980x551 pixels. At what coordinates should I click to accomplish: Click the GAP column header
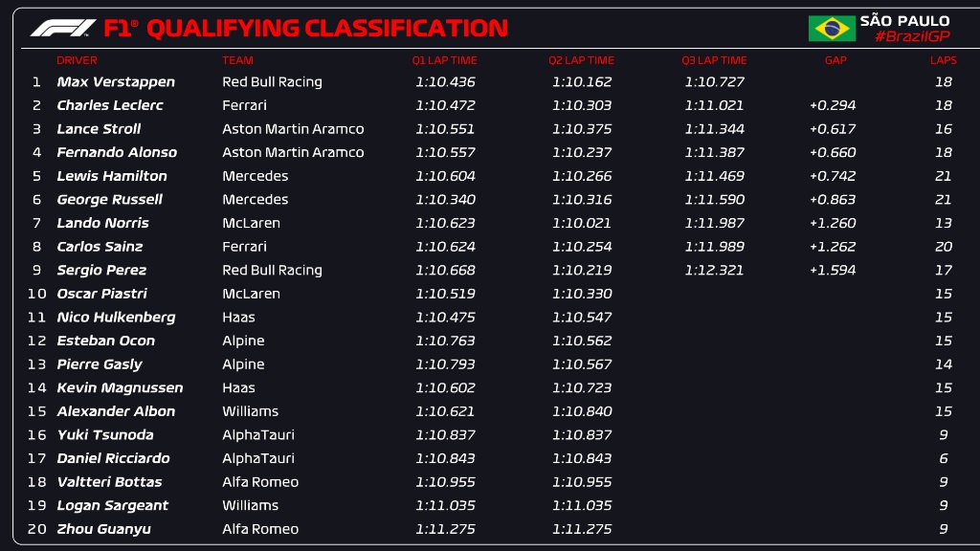pos(835,60)
